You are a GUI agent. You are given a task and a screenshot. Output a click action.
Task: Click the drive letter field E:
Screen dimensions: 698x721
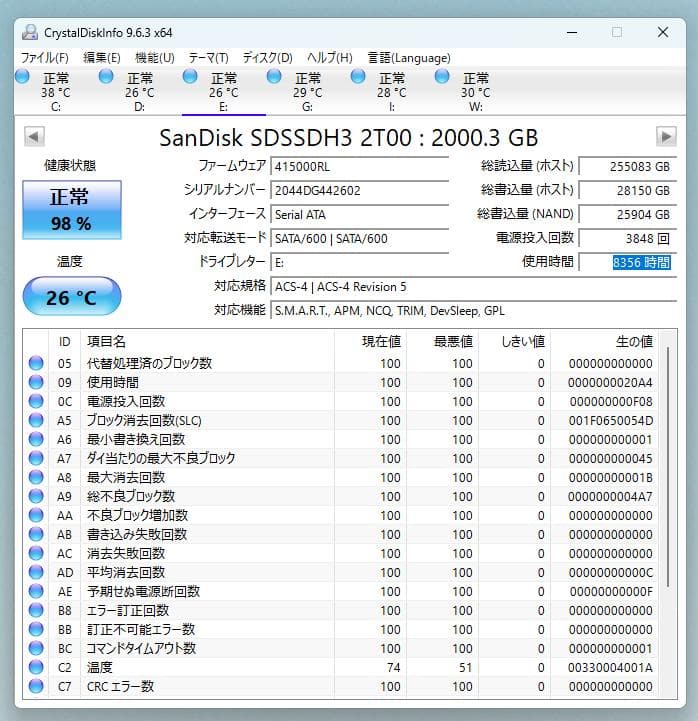pos(360,263)
